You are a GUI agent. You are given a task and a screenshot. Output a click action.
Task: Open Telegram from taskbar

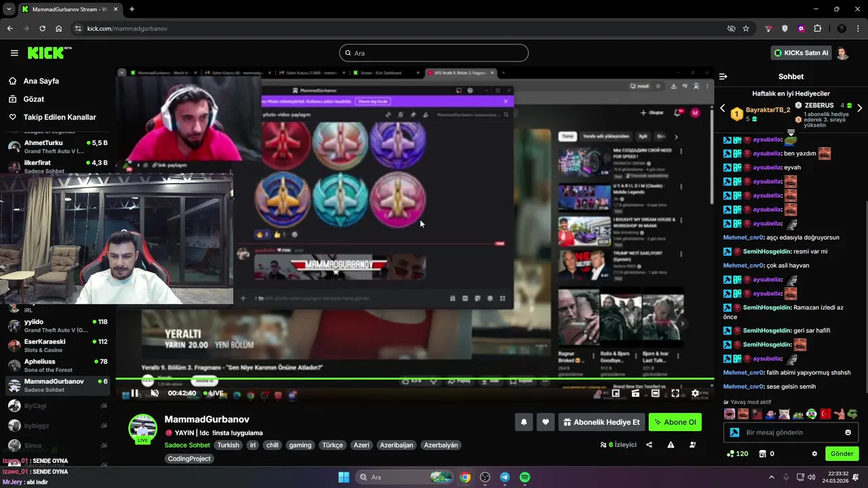[505, 477]
